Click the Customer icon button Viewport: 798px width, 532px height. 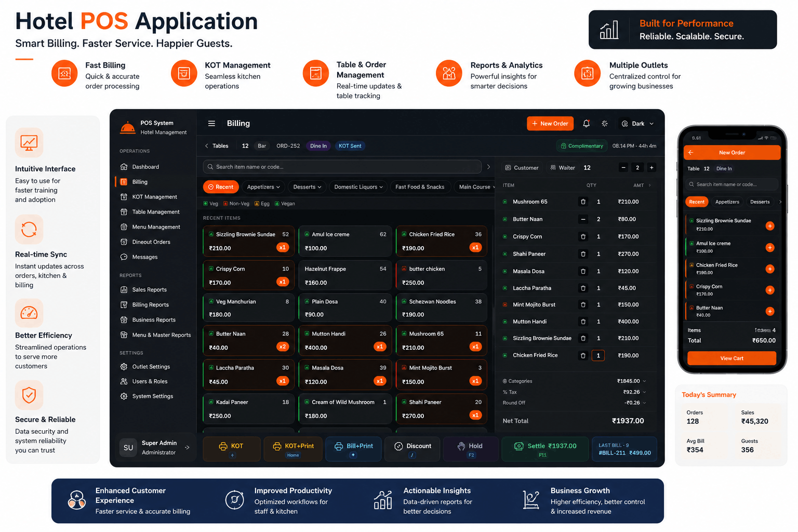tap(522, 168)
